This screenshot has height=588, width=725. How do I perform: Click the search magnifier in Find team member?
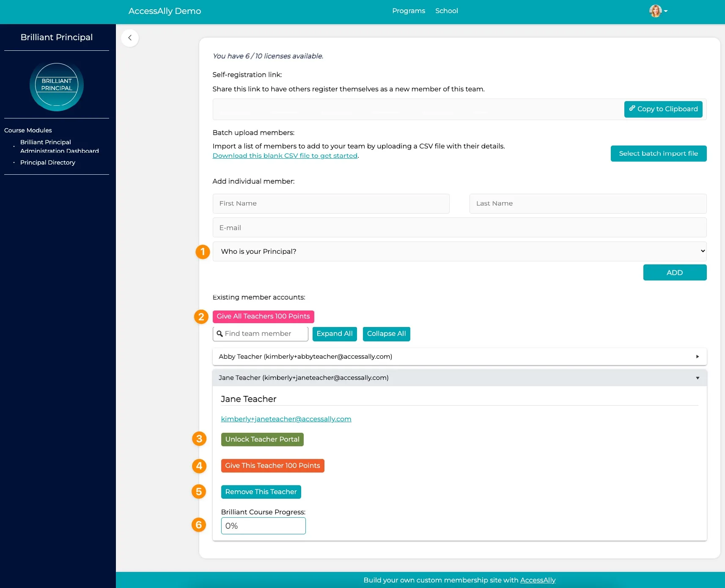coord(220,334)
